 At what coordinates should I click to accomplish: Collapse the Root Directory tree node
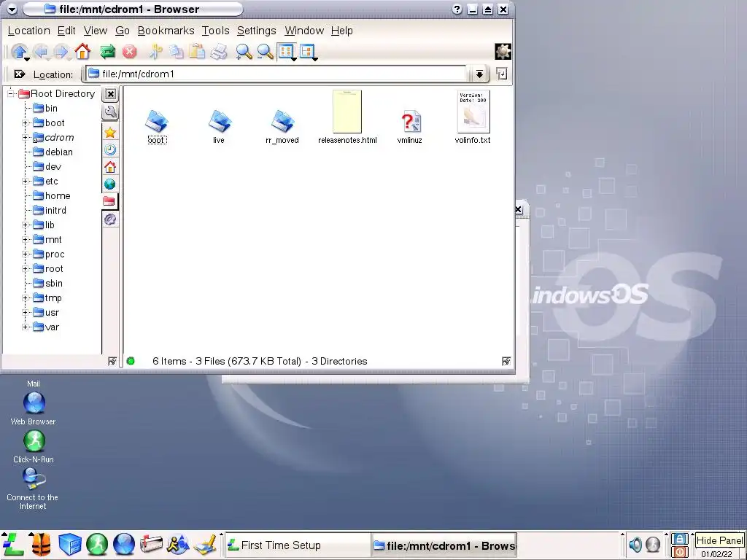tap(10, 93)
